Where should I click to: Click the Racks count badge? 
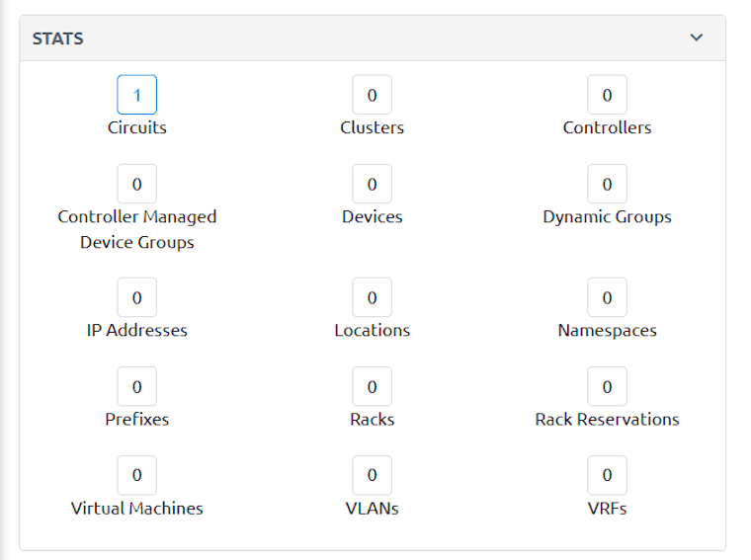pos(372,386)
